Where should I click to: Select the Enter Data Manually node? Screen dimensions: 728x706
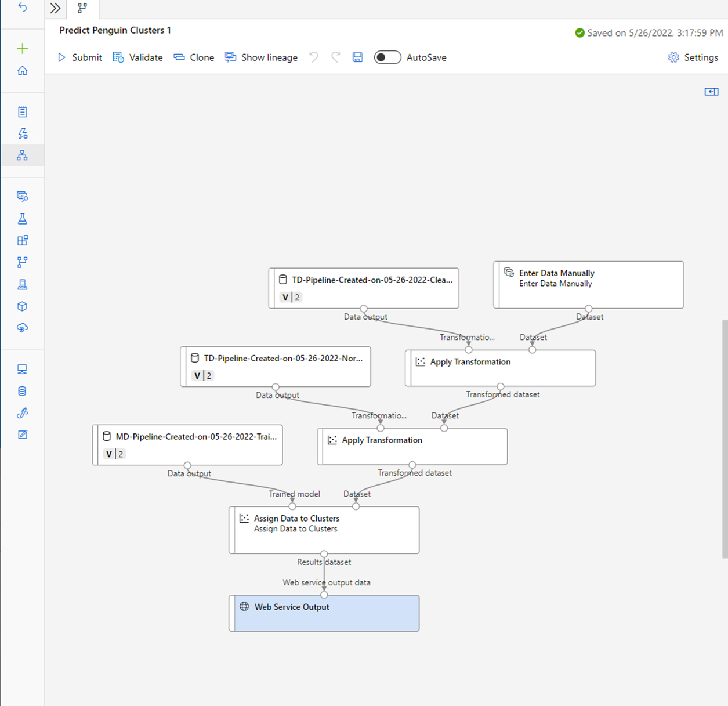click(589, 285)
